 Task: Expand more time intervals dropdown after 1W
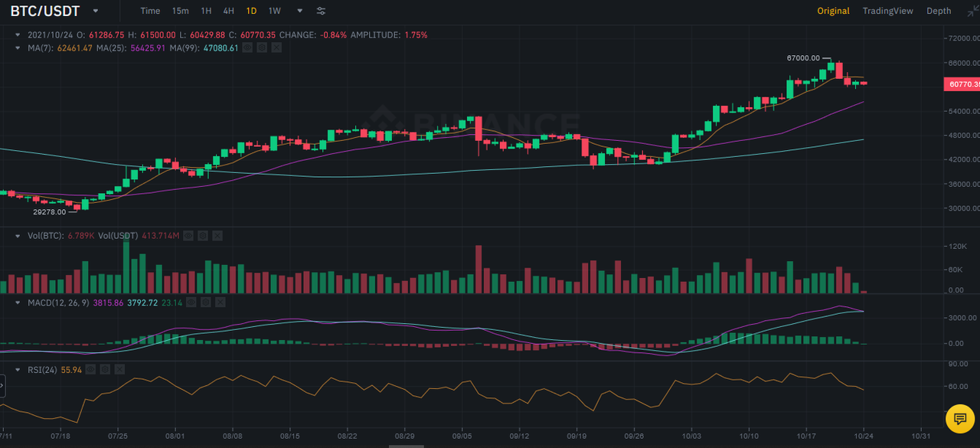tap(299, 11)
